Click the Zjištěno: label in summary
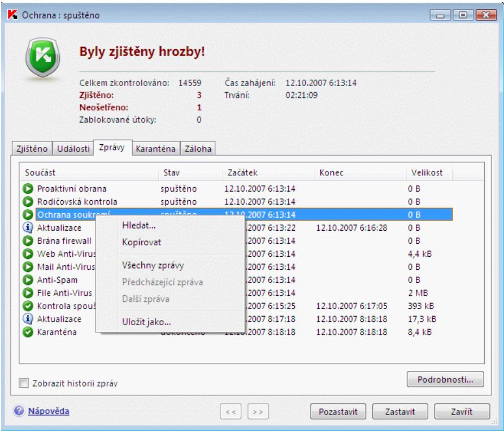504x432 pixels. [x=97, y=95]
